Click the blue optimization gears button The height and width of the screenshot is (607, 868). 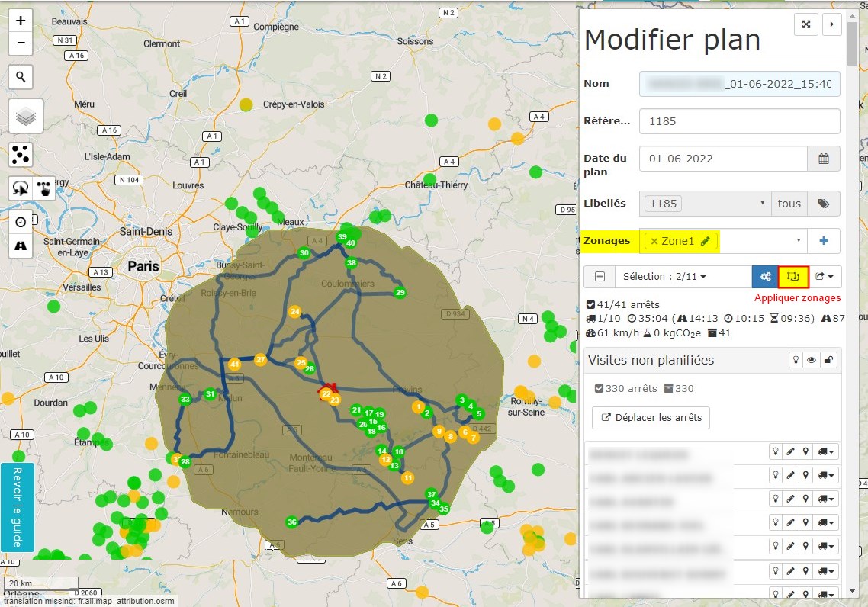(x=765, y=277)
